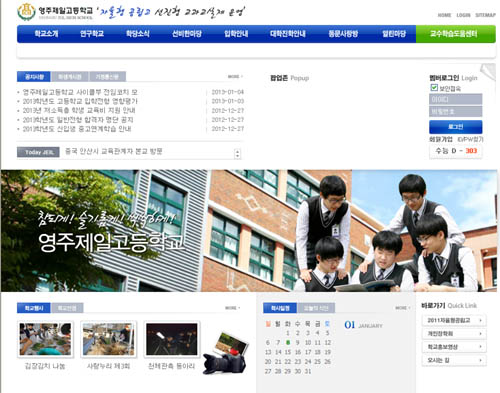This screenshot has height=393, width=500.
Task: Open notice dated 2013-01-03
Action: [80, 101]
